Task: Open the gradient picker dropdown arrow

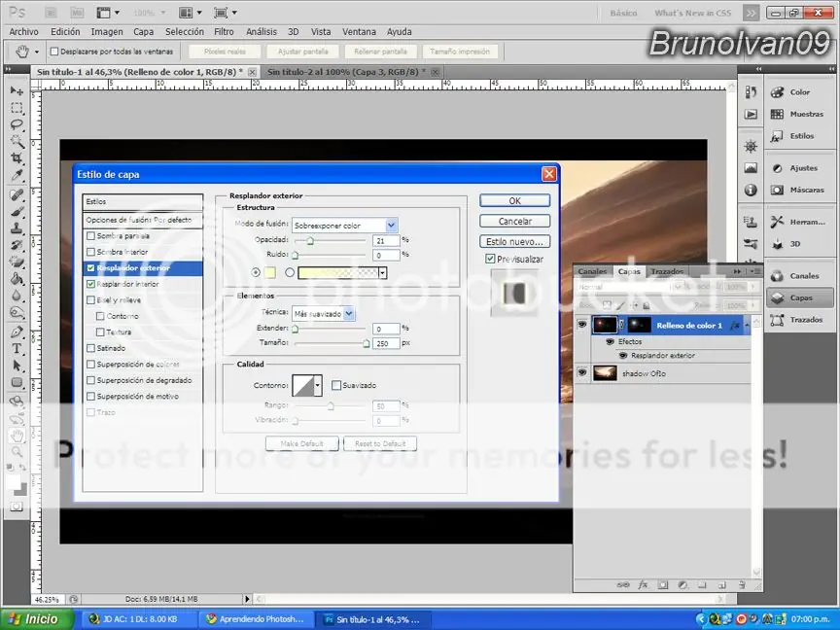Action: pyautogui.click(x=382, y=272)
